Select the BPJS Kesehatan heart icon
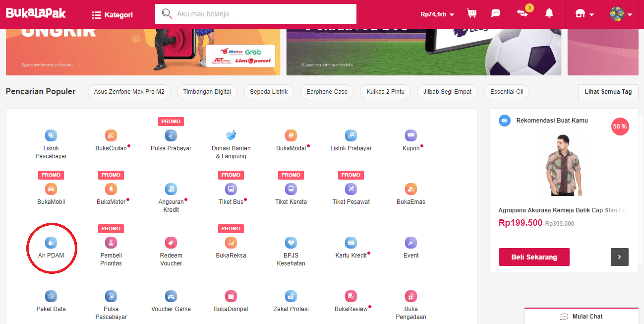Screen dimensions: 644x324 (291, 243)
